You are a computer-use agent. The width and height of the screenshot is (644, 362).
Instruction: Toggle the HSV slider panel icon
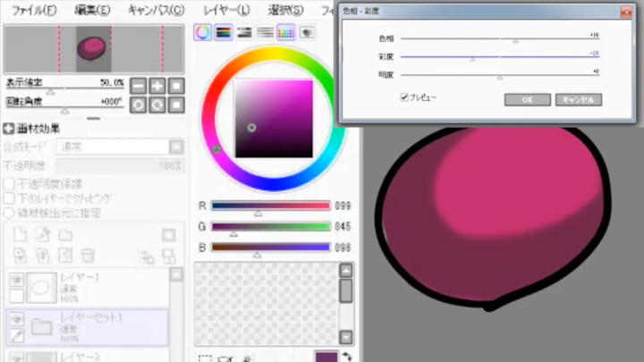[244, 32]
